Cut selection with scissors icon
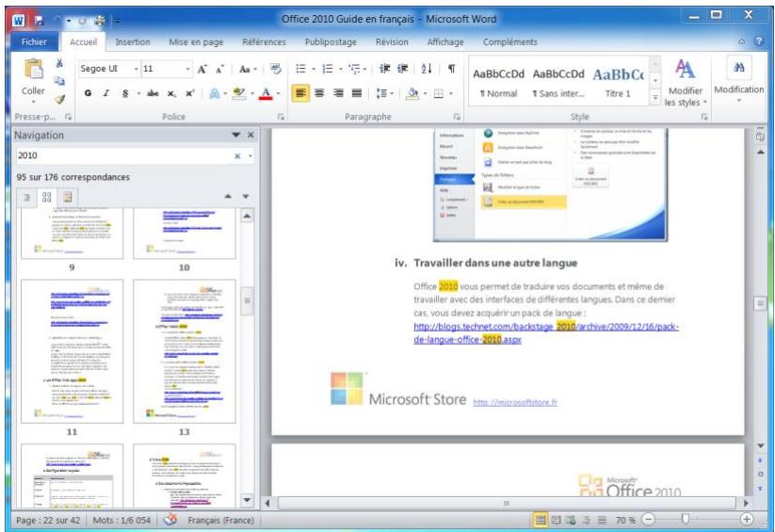Image resolution: width=775 pixels, height=532 pixels. click(59, 63)
